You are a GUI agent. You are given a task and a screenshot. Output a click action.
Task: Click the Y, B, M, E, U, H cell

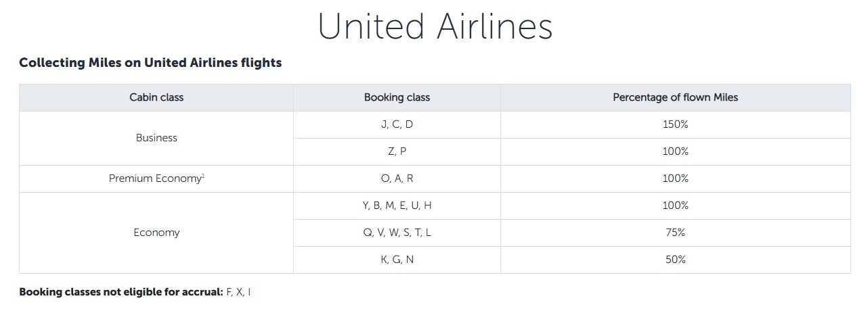[x=397, y=206]
